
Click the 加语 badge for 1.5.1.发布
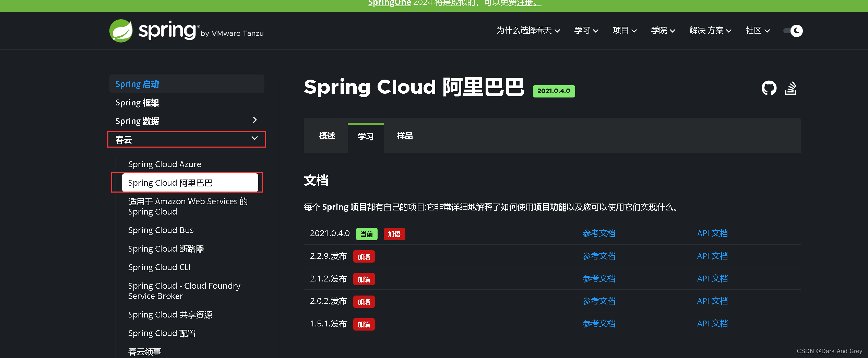pyautogui.click(x=364, y=324)
